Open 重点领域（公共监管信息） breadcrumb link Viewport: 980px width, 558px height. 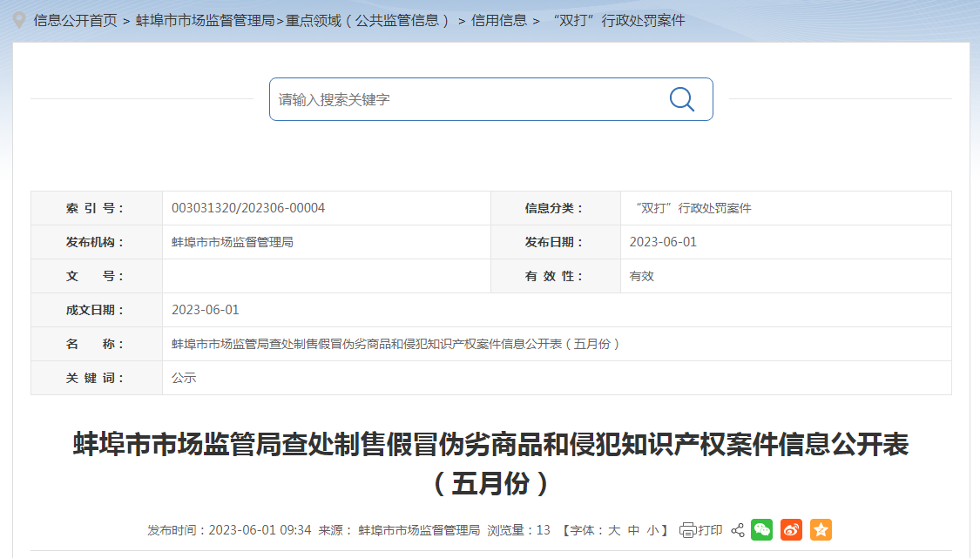pyautogui.click(x=368, y=21)
